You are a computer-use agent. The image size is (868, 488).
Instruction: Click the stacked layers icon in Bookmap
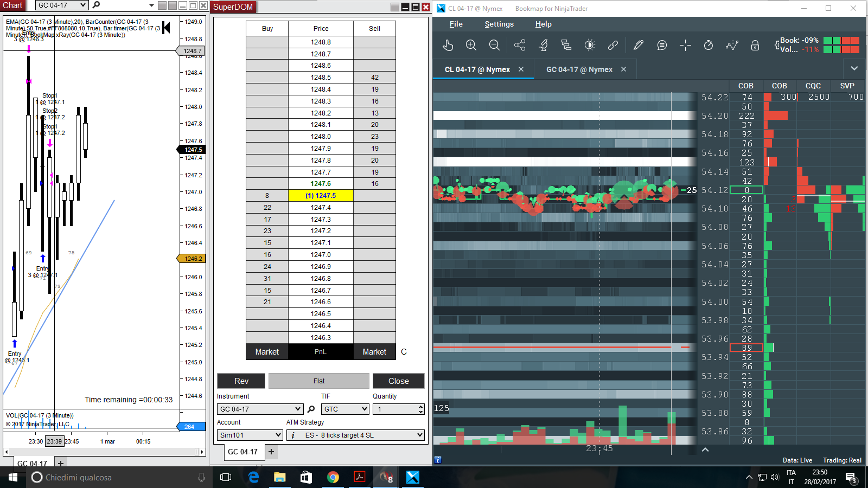[566, 46]
